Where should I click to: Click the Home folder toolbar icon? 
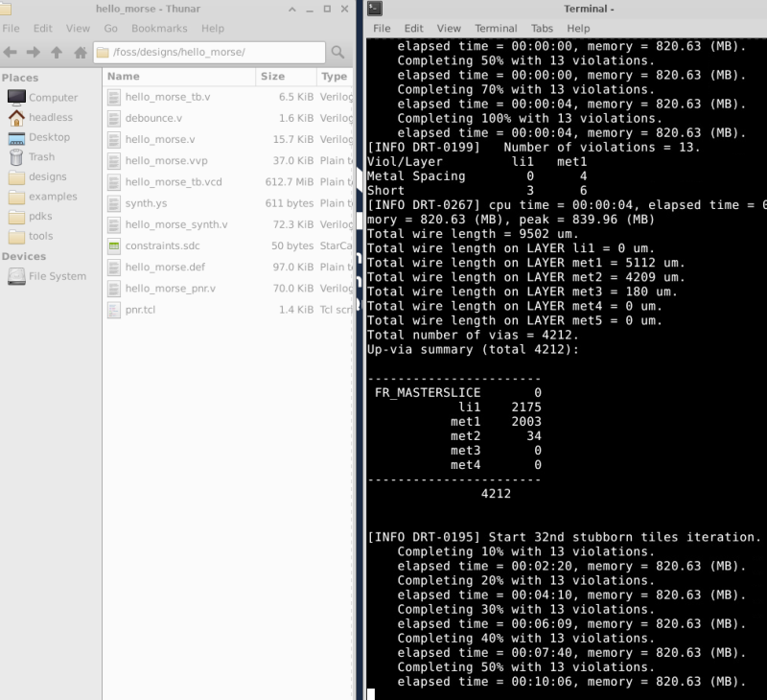81,52
